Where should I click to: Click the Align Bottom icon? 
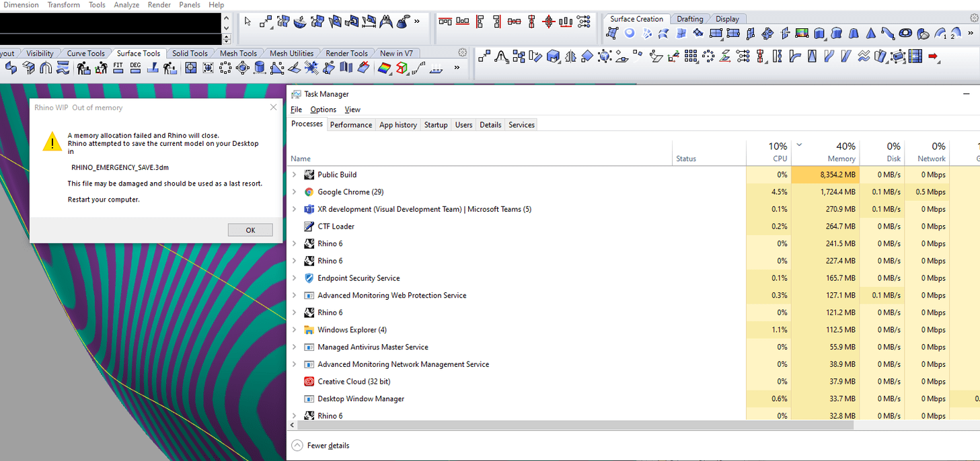click(x=462, y=22)
